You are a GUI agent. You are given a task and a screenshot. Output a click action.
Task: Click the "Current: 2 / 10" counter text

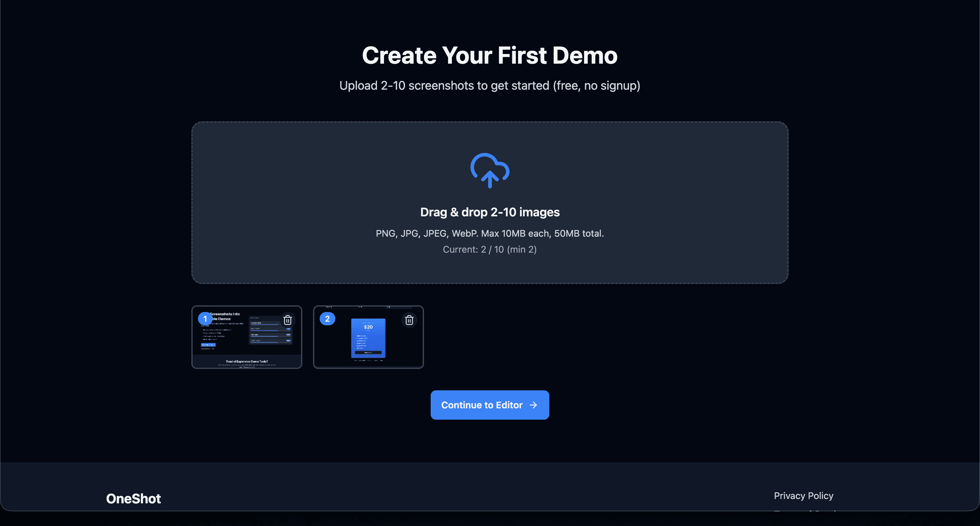490,249
